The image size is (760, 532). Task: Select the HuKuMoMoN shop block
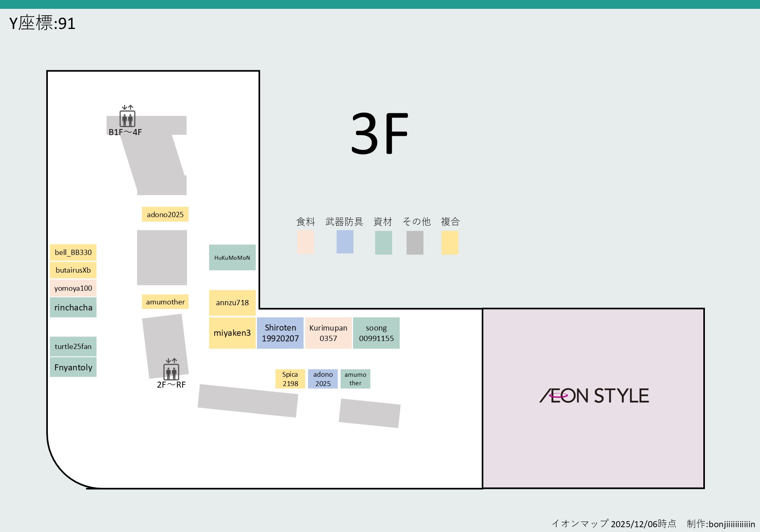tap(232, 258)
